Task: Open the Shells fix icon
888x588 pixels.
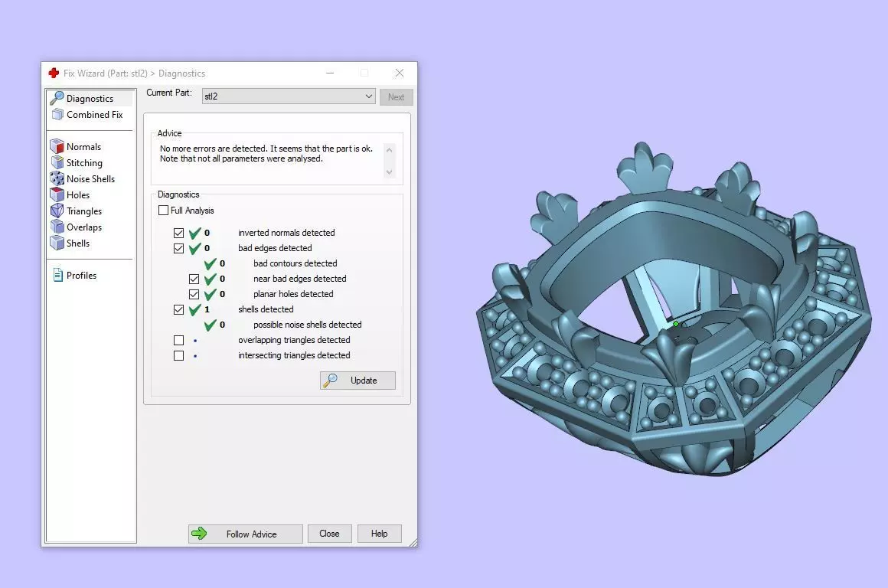Action: (x=57, y=243)
